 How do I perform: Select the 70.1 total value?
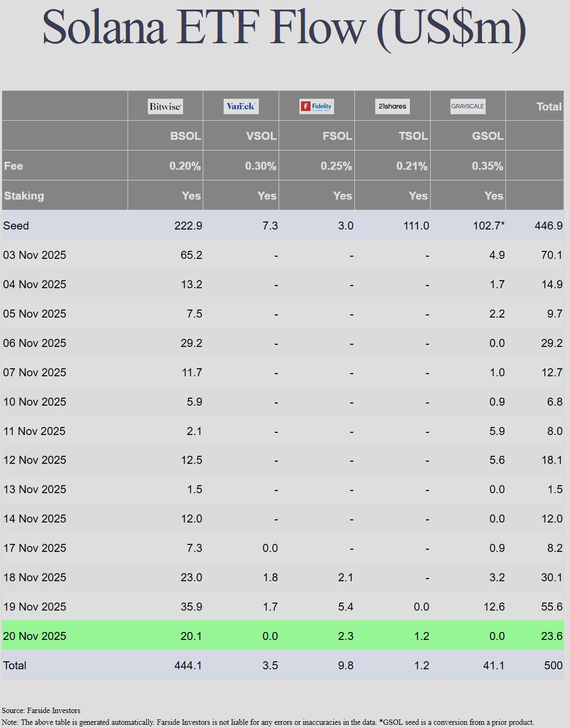click(x=552, y=255)
